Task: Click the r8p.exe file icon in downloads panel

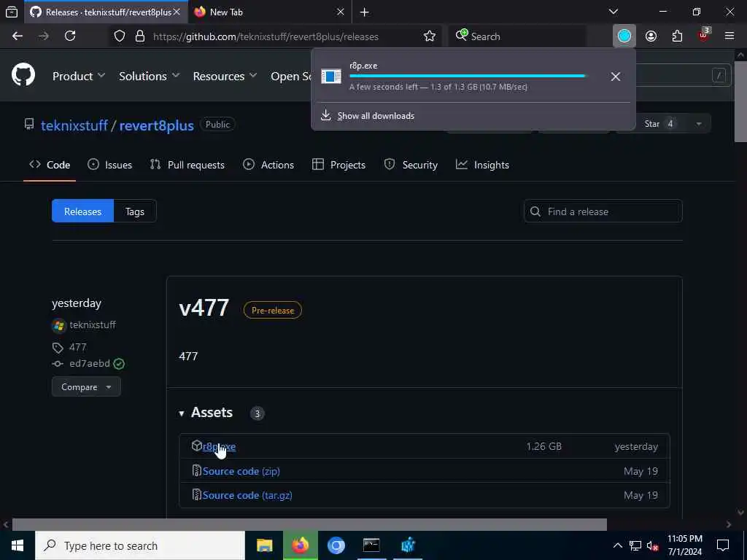Action: [331, 76]
